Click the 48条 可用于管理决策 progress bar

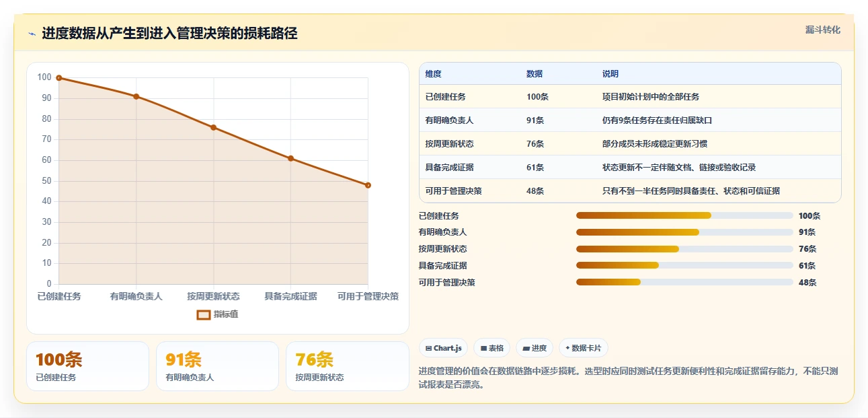[x=684, y=283]
